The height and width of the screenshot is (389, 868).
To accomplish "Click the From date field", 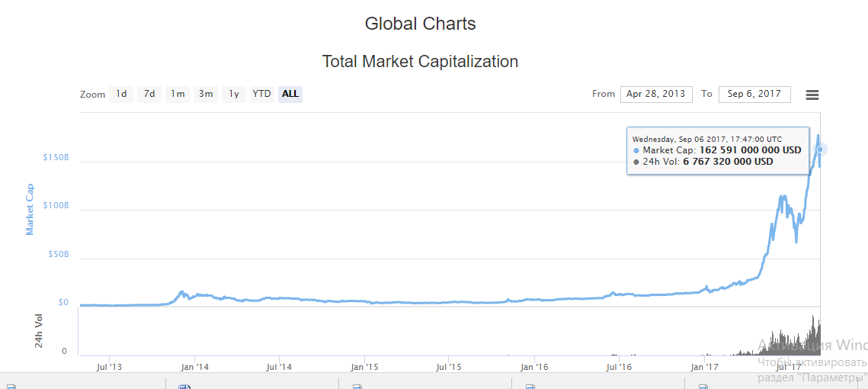I will tap(656, 94).
